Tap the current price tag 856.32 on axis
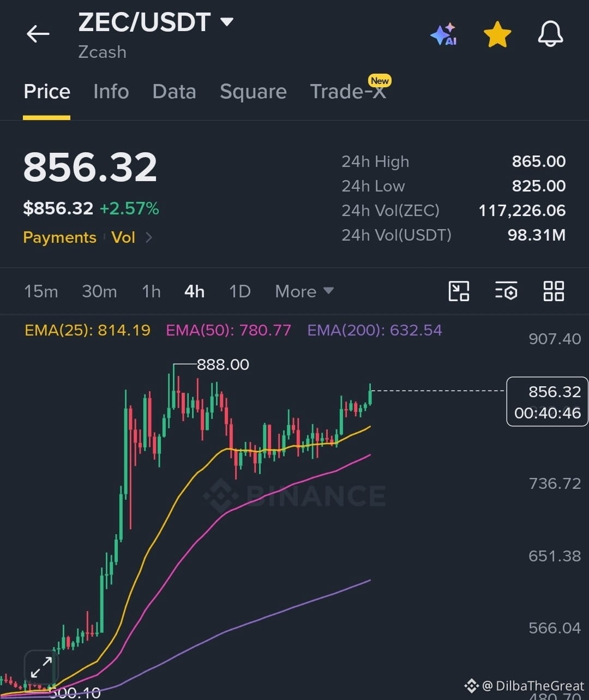Screen dimensions: 589x700 click(548, 402)
